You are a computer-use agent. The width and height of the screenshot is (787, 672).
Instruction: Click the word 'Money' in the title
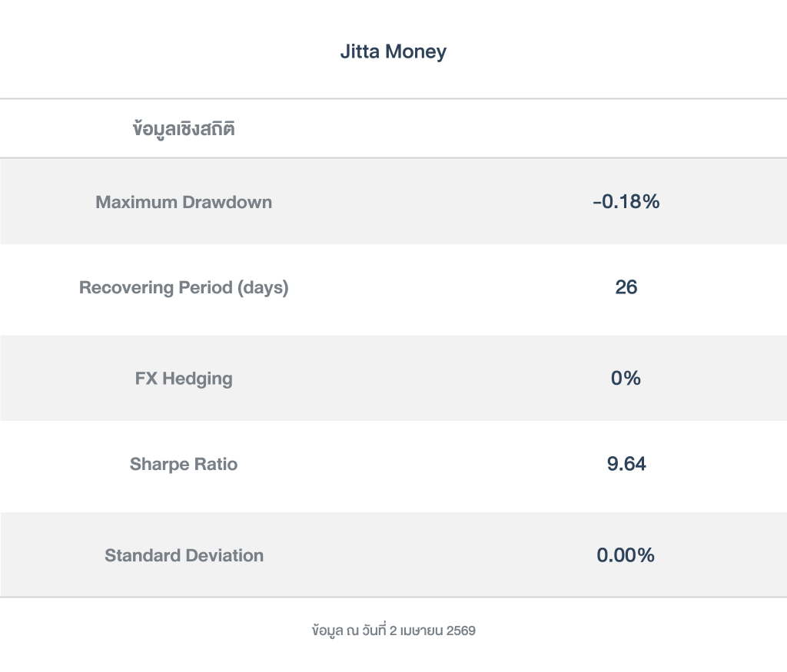tap(416, 52)
